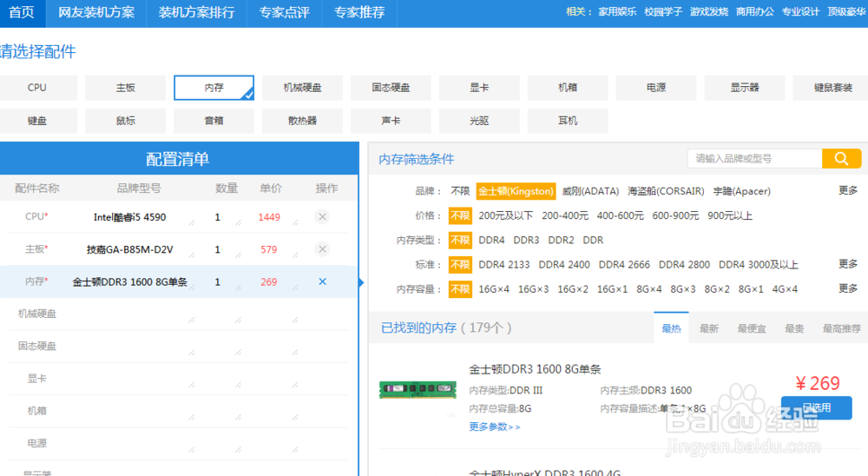Viewport: 868px width, 476px height.
Task: Select the 电源 row in the config list
Action: point(178,443)
